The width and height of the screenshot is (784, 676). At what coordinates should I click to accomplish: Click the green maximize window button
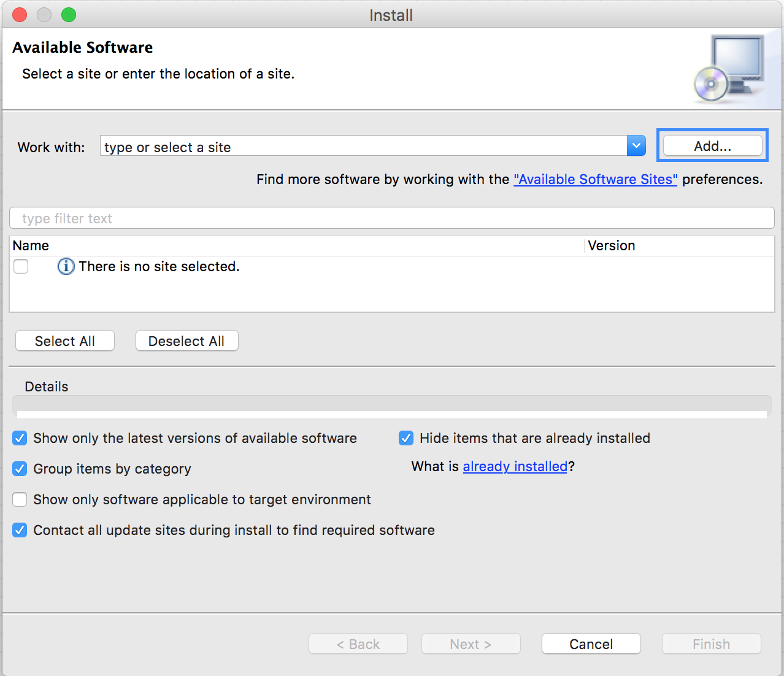point(69,15)
